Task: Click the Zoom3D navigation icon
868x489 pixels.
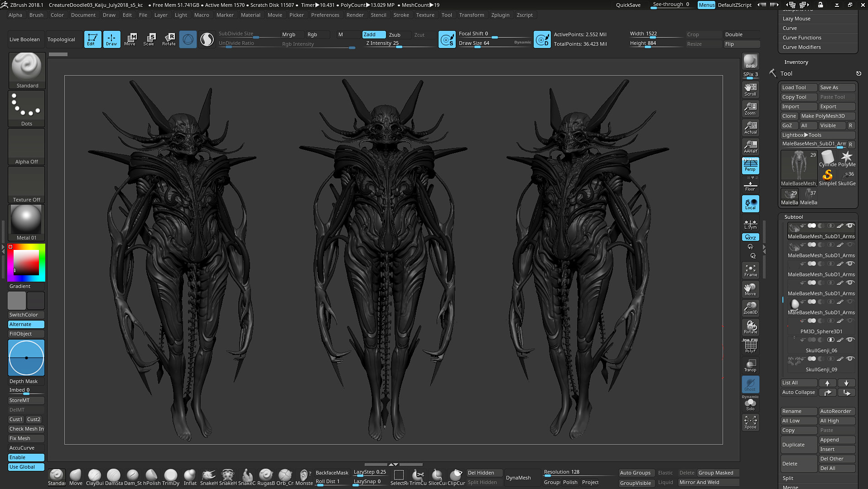Action: click(x=750, y=307)
